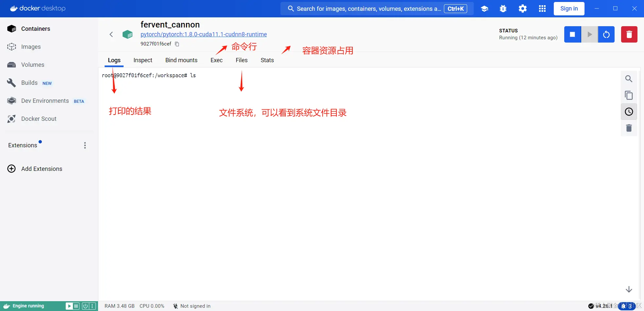Open the Bind mounts tab
Screen dimensions: 644x311
pos(181,60)
